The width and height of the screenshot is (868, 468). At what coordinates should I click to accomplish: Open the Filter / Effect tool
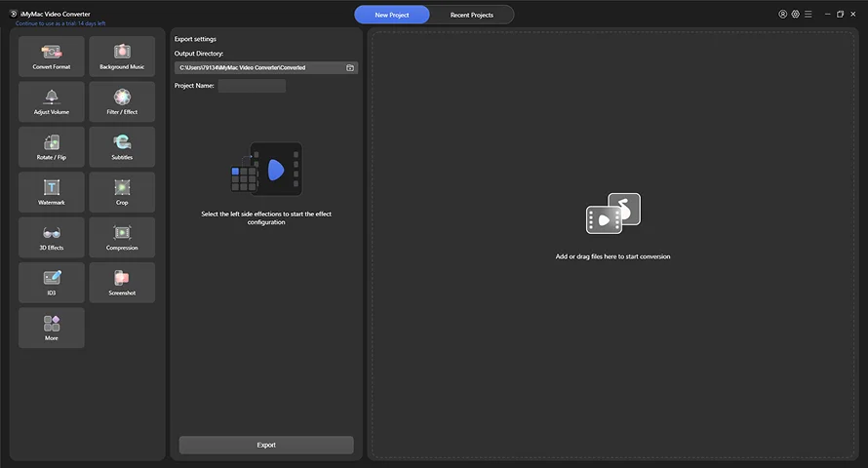click(x=122, y=101)
